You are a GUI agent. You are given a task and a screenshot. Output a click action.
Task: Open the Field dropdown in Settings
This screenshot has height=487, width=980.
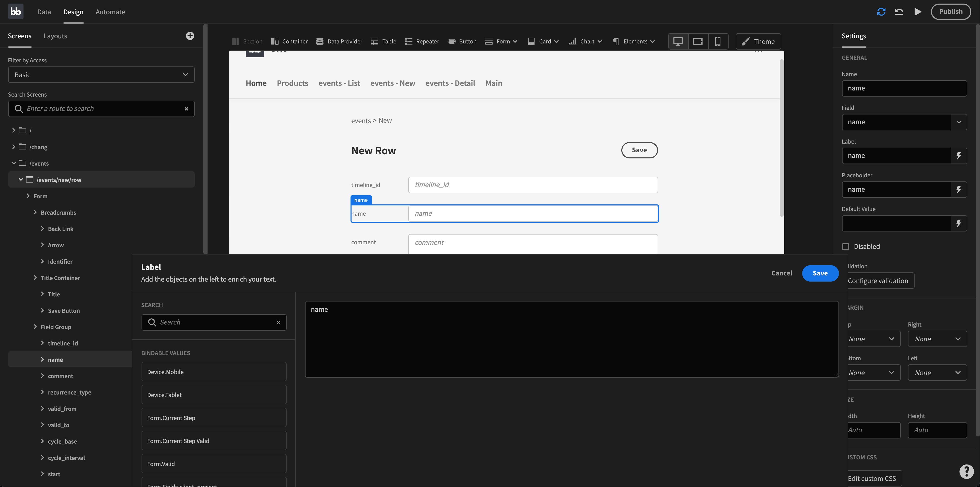click(x=959, y=122)
